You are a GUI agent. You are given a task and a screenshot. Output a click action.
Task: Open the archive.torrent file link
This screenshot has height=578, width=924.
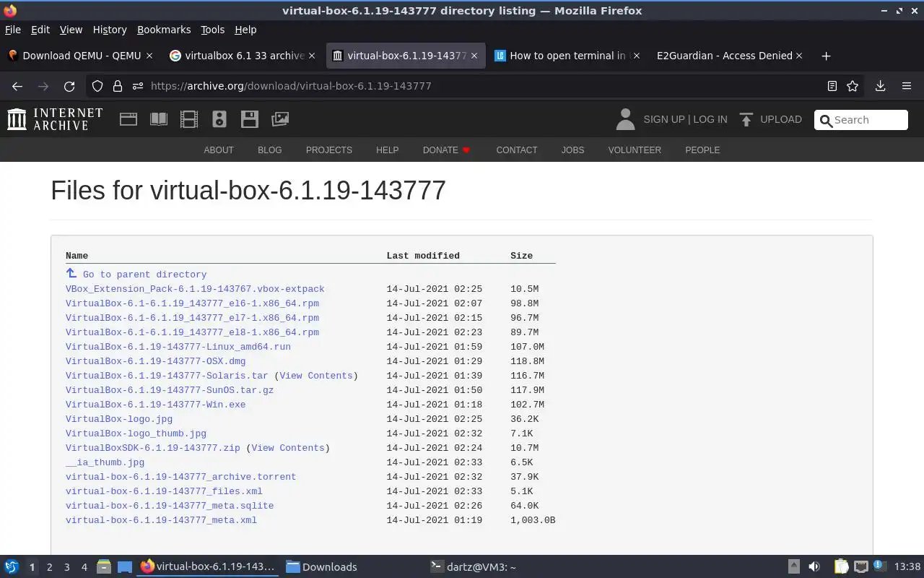pyautogui.click(x=180, y=477)
